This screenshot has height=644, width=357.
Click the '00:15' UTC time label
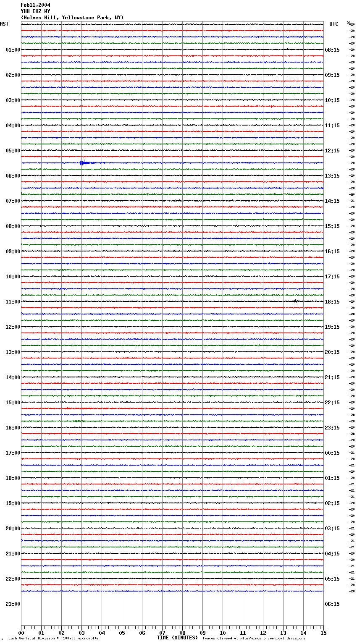(x=332, y=453)
